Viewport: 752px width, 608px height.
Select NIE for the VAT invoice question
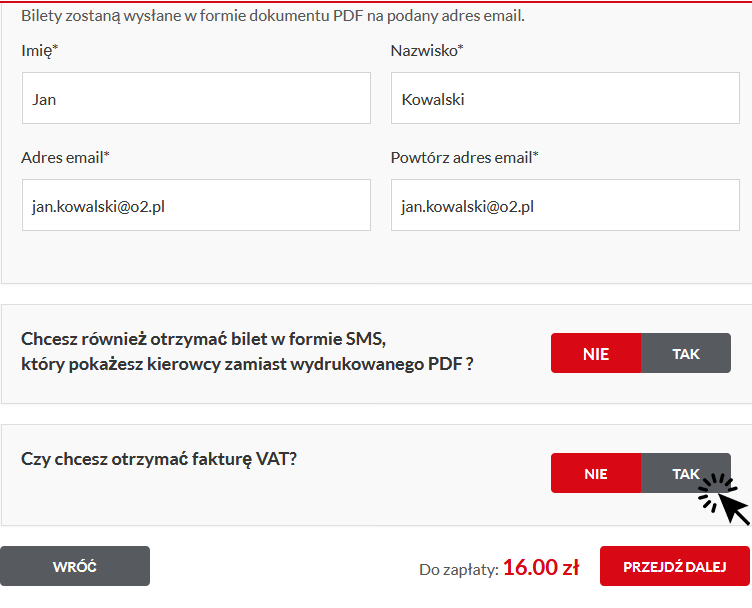click(596, 473)
